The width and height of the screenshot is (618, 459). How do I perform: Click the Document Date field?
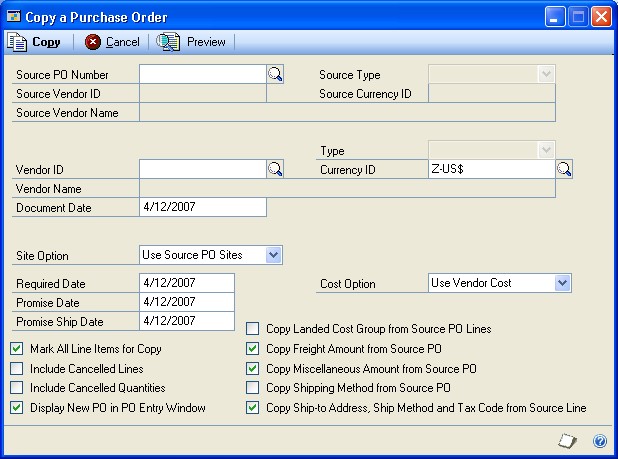(x=203, y=207)
